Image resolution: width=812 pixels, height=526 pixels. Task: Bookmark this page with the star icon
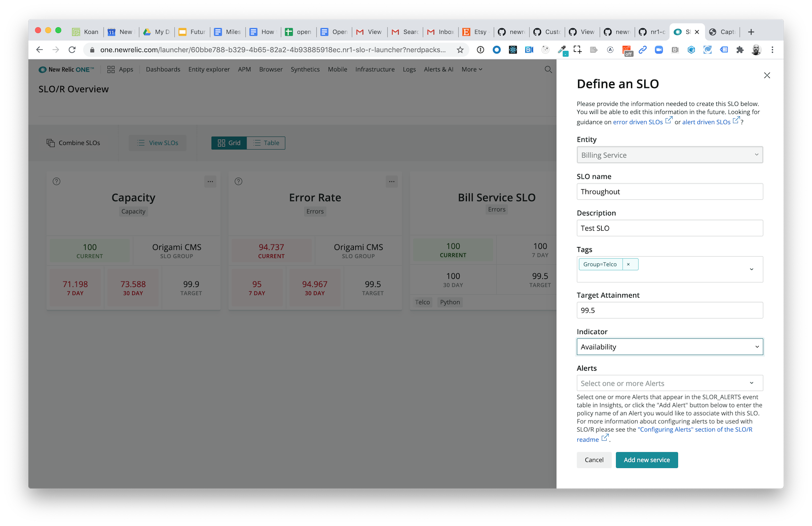(x=460, y=50)
